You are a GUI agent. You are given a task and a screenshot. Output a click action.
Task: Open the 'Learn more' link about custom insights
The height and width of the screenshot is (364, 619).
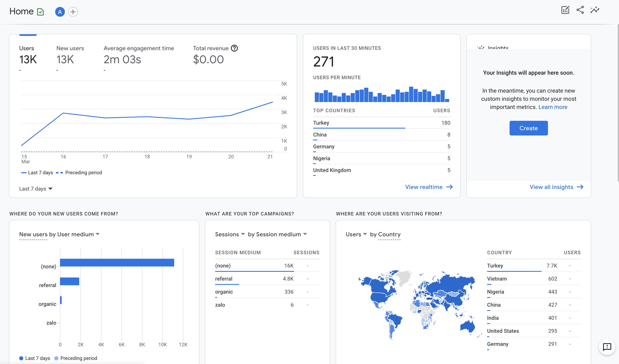553,107
